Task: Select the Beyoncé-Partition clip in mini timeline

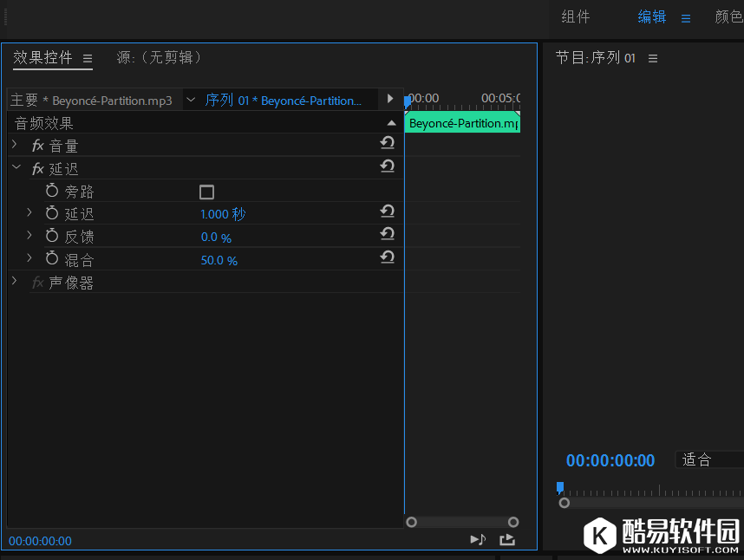Action: point(462,123)
